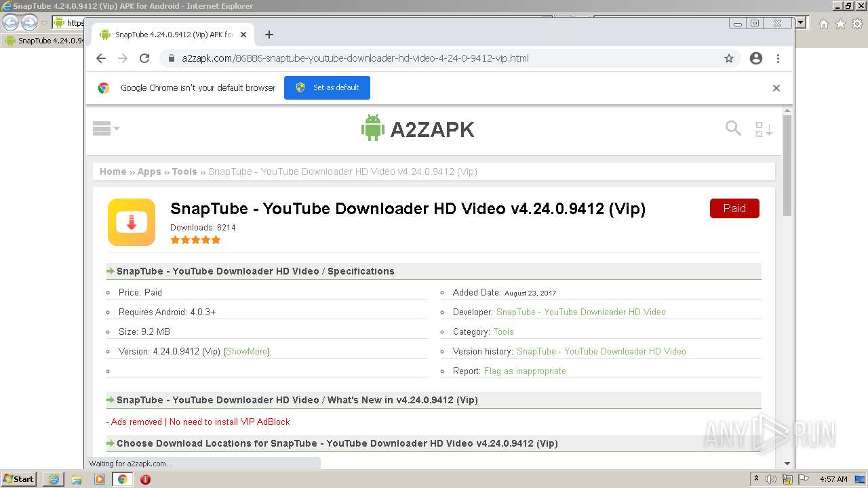Screen dimensions: 868x488
Task: Open the Developer SnapTube link
Action: coord(581,312)
